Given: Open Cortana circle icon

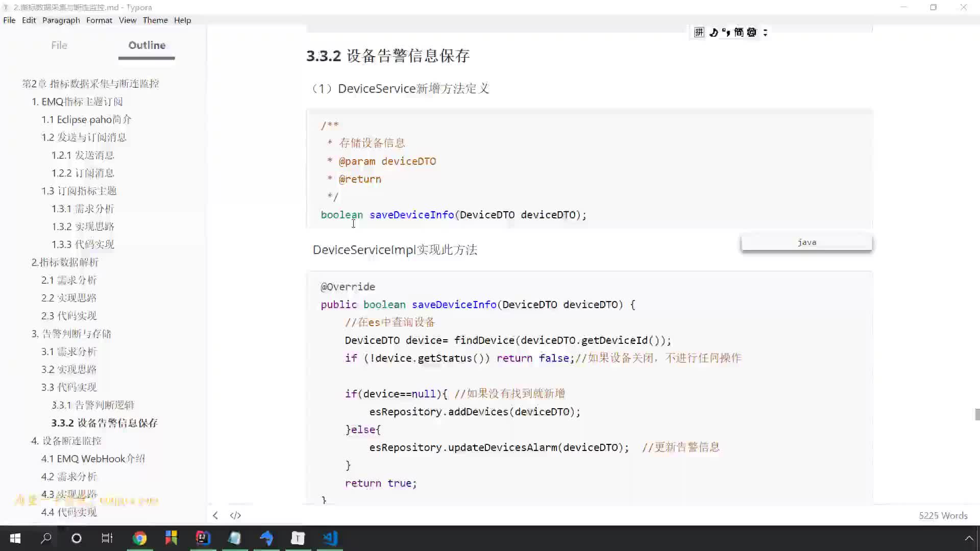Looking at the screenshot, I should point(77,538).
